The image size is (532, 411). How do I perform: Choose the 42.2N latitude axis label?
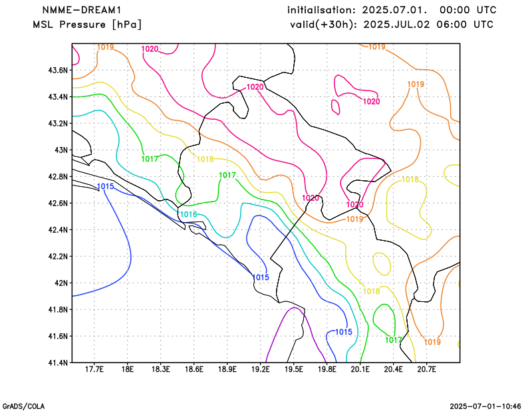coord(59,257)
